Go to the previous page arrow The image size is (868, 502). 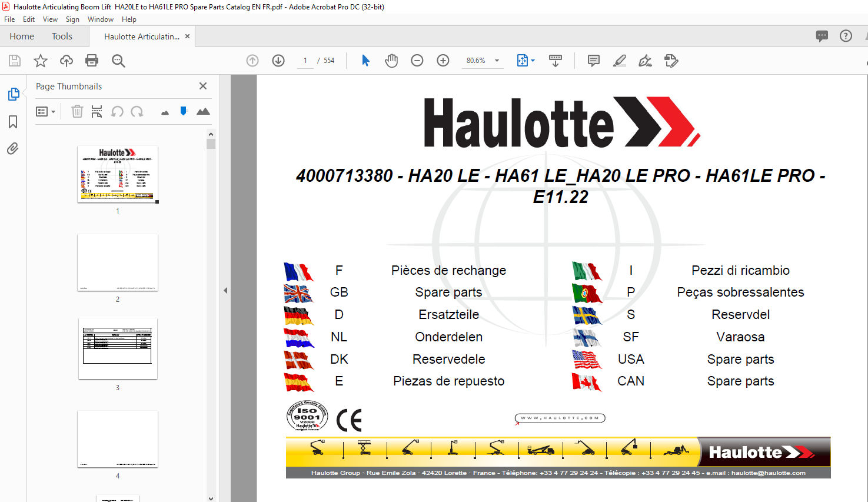[x=252, y=61]
